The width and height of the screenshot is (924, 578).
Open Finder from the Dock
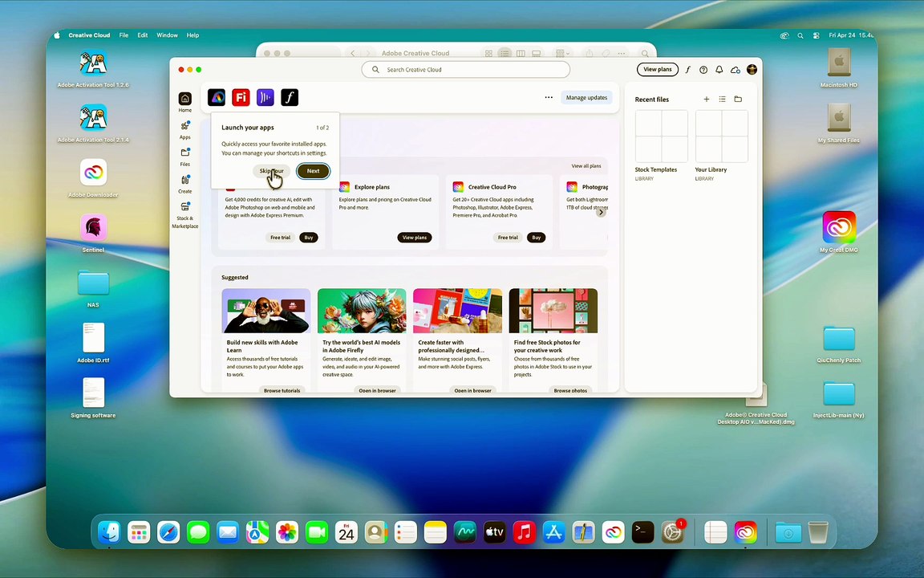[x=109, y=532]
